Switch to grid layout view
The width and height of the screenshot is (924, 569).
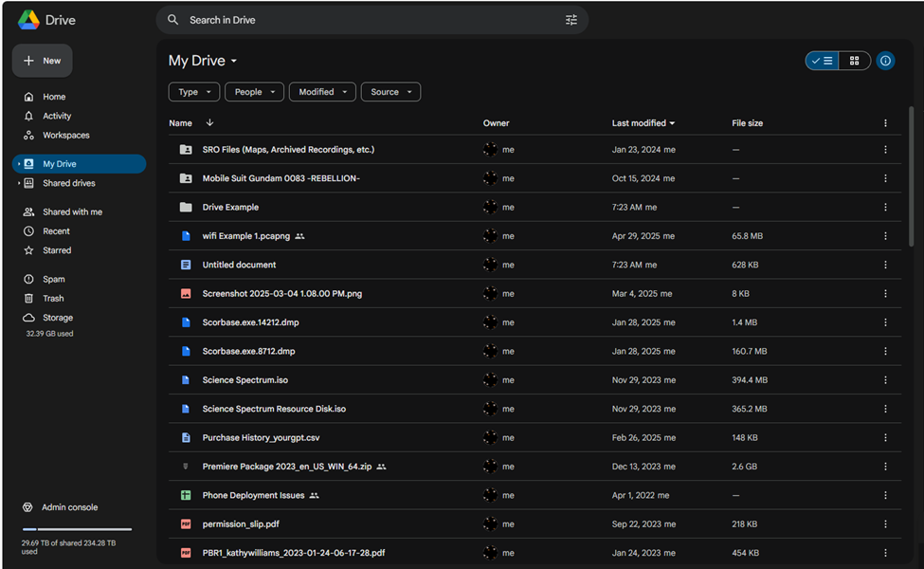click(x=854, y=61)
